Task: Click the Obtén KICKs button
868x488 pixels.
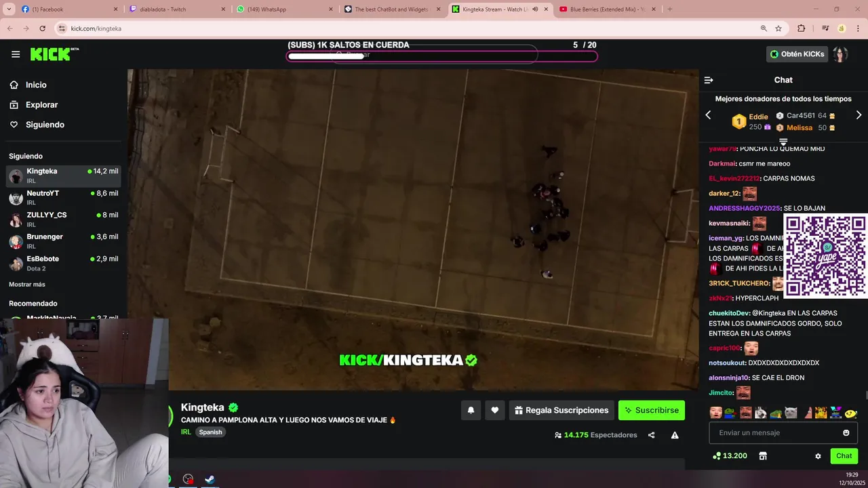Action: pyautogui.click(x=797, y=54)
